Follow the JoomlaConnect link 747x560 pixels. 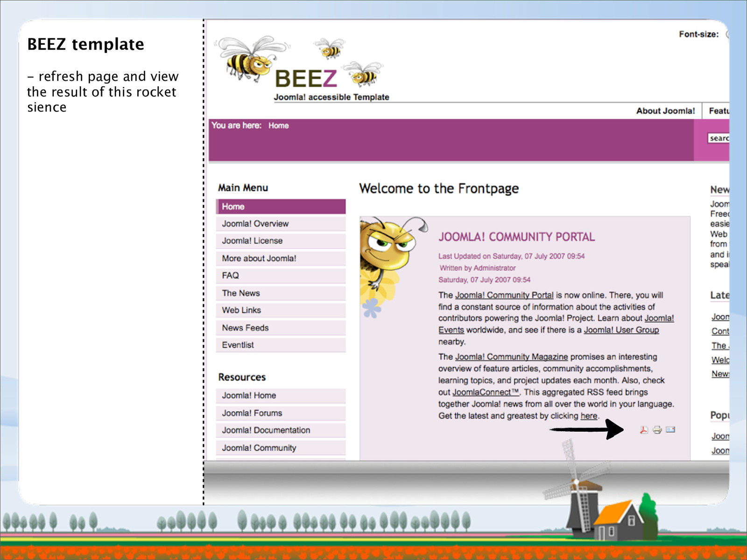pyautogui.click(x=486, y=392)
